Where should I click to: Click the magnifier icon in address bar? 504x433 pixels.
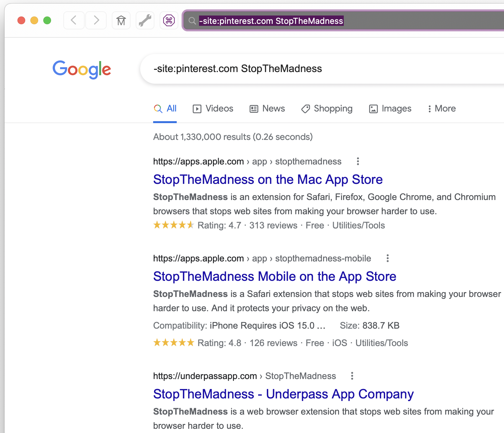[192, 21]
